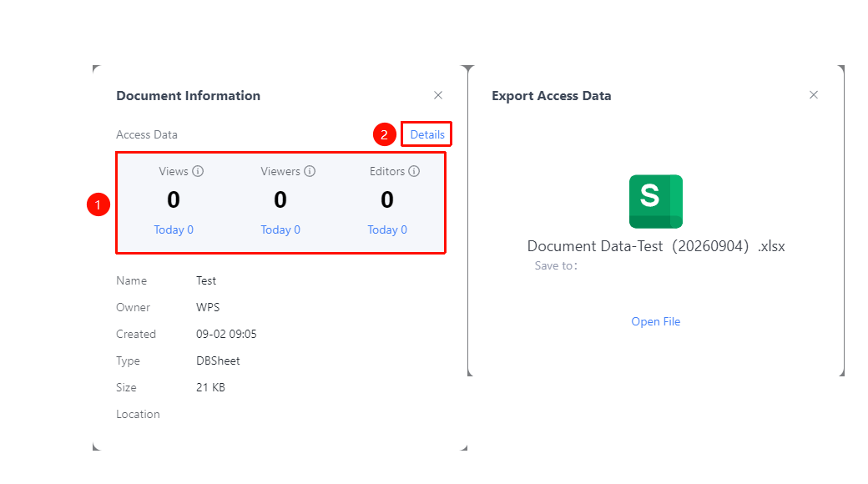Click Today 0 under Views
The height and width of the screenshot is (484, 868).
[174, 229]
